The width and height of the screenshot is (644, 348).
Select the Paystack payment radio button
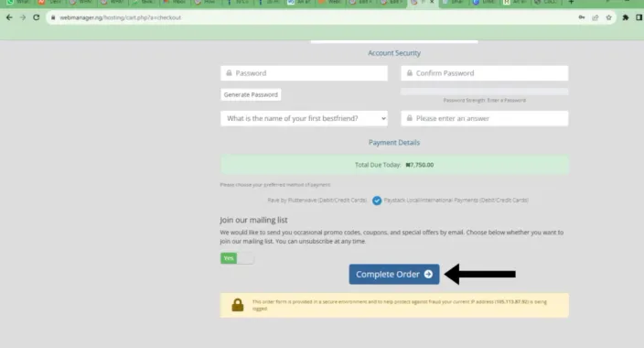pos(377,201)
